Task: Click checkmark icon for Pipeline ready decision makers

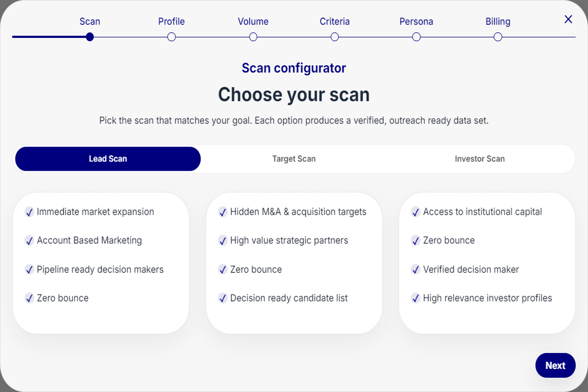Action: pos(30,270)
